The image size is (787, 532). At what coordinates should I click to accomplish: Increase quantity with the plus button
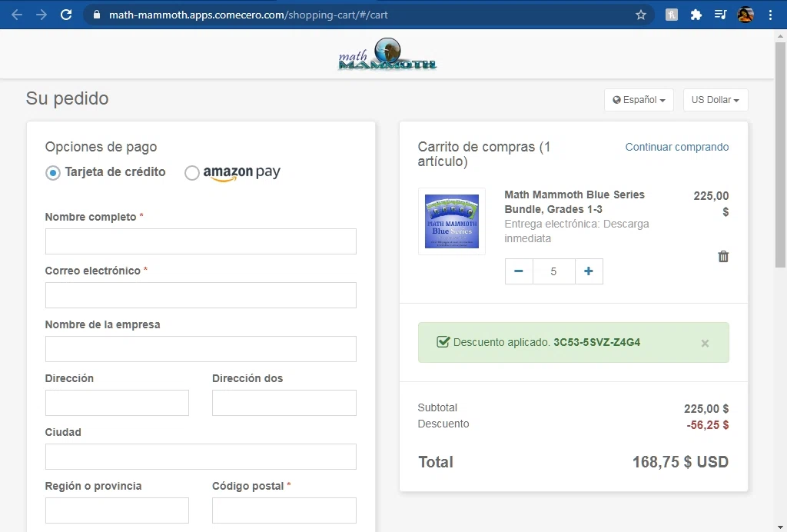tap(589, 271)
